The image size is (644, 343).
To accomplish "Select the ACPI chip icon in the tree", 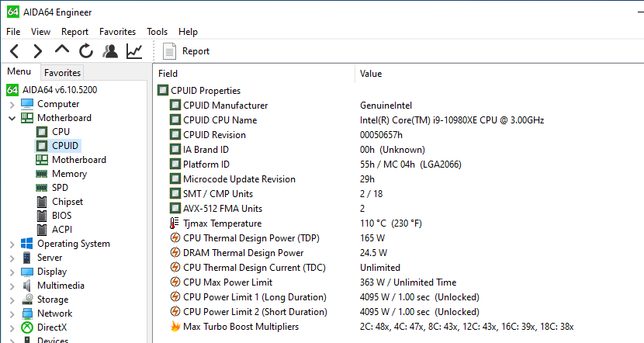I will [x=41, y=230].
